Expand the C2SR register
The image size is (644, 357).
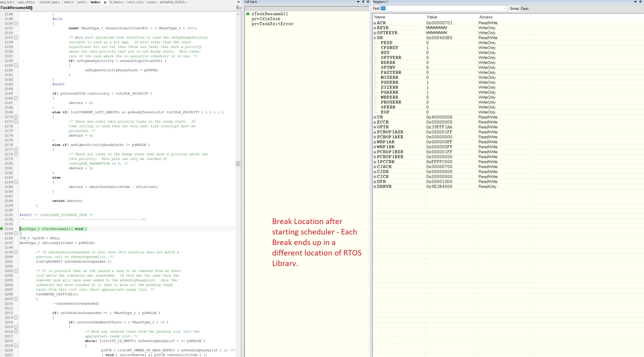pyautogui.click(x=375, y=172)
